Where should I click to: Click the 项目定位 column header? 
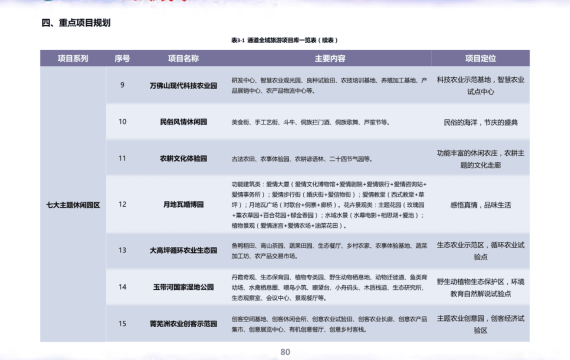481,59
